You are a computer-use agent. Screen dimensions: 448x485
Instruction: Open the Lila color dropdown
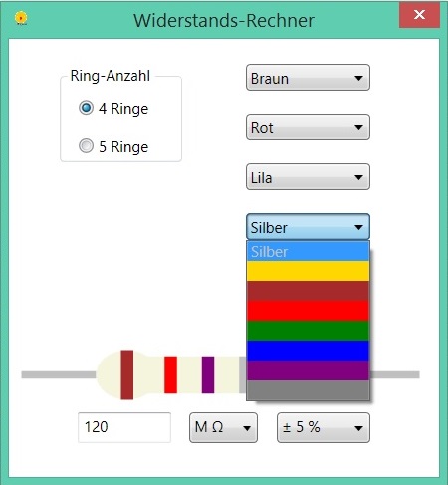click(x=308, y=177)
